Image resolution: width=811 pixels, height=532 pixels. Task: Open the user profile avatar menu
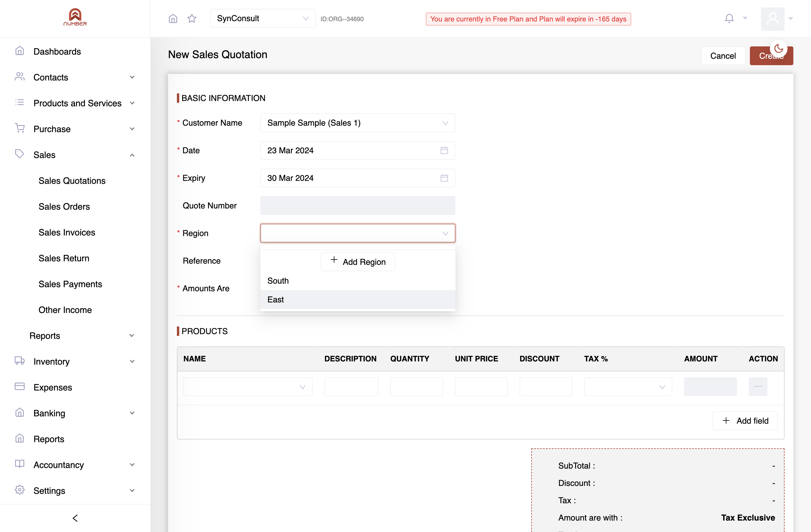773,19
